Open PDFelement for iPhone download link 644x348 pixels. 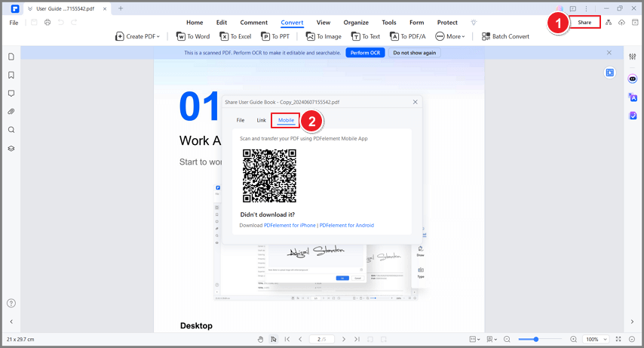click(x=290, y=226)
